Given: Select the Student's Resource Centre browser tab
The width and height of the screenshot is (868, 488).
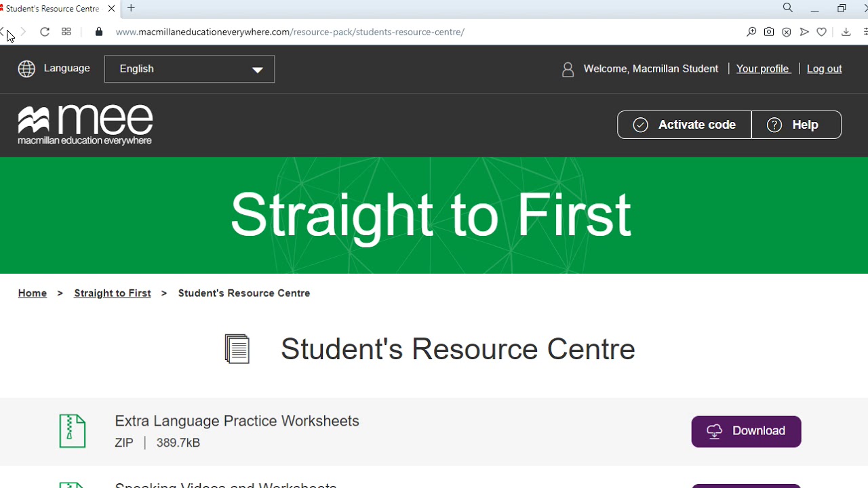Looking at the screenshot, I should click(x=58, y=8).
